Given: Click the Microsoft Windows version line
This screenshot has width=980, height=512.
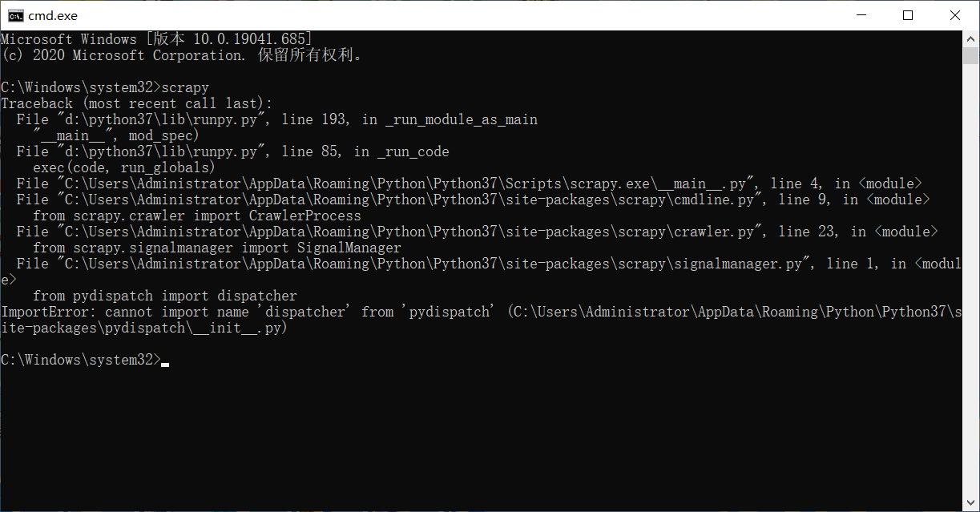Looking at the screenshot, I should point(156,39).
